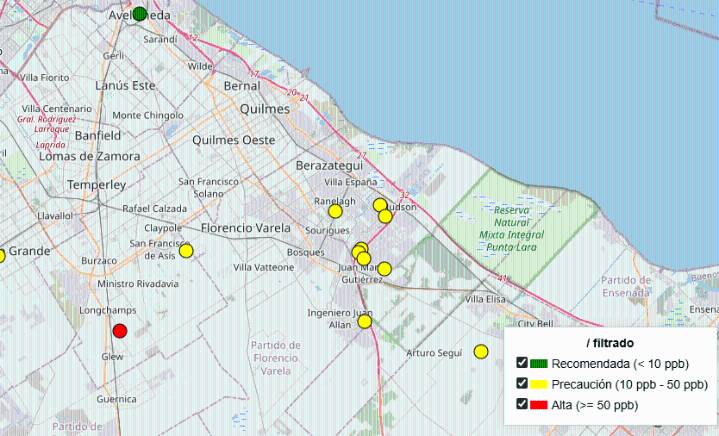The height and width of the screenshot is (436, 719).
Task: Uncheck the Recomendada (< 10 ppb) checkbox
Action: click(522, 363)
